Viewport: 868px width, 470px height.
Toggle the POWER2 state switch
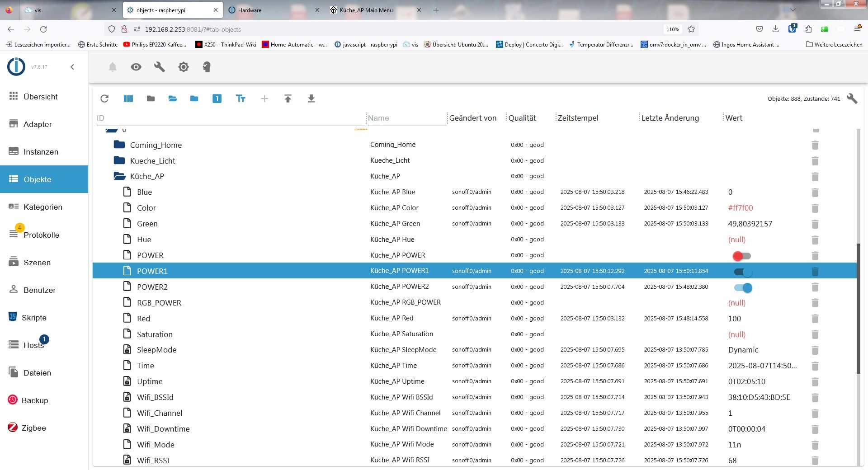tap(743, 287)
